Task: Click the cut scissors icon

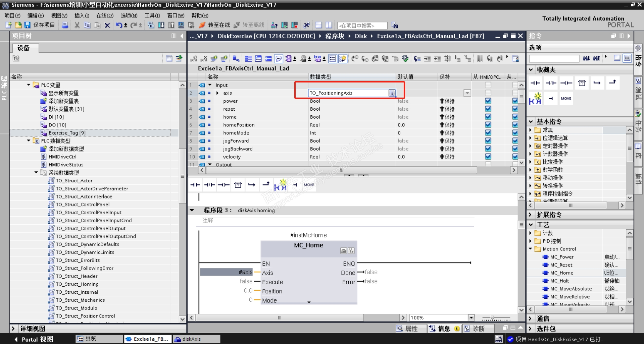Action: (77, 25)
